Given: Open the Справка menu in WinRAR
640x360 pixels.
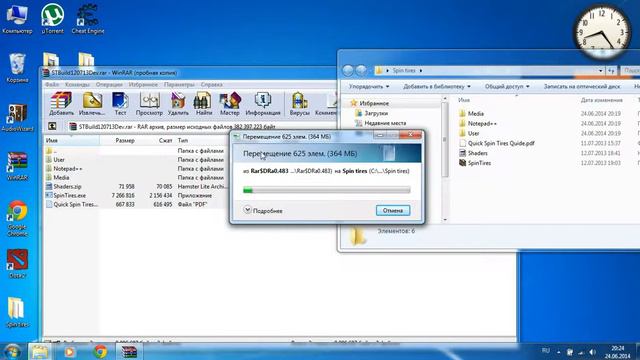Looking at the screenshot, I should tap(211, 84).
